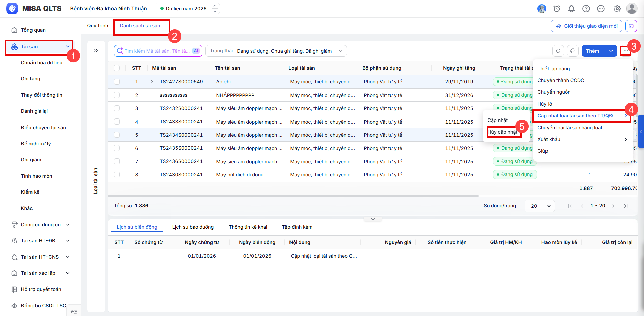Toggle the select-all checkbox in table header
This screenshot has height=316, width=644.
point(117,68)
